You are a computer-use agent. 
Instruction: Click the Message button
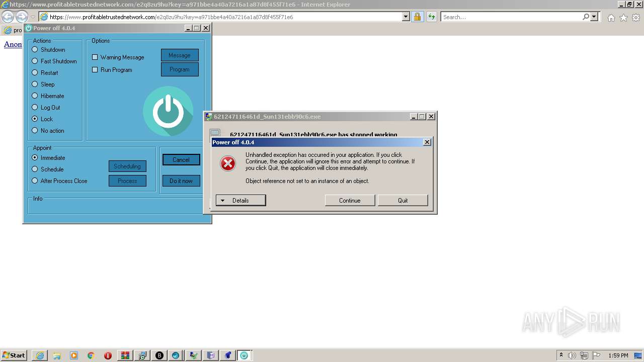(x=180, y=55)
